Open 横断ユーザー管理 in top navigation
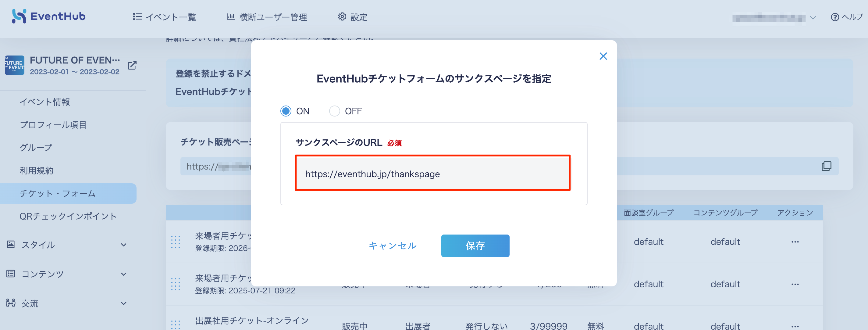This screenshot has width=868, height=330. tap(267, 17)
